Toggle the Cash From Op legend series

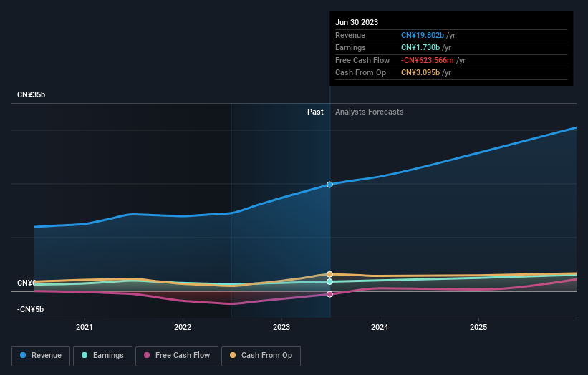coord(261,356)
